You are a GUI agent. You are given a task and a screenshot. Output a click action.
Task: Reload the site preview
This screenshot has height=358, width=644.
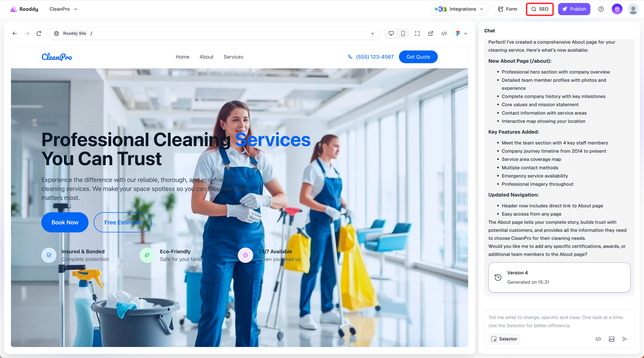click(x=39, y=34)
